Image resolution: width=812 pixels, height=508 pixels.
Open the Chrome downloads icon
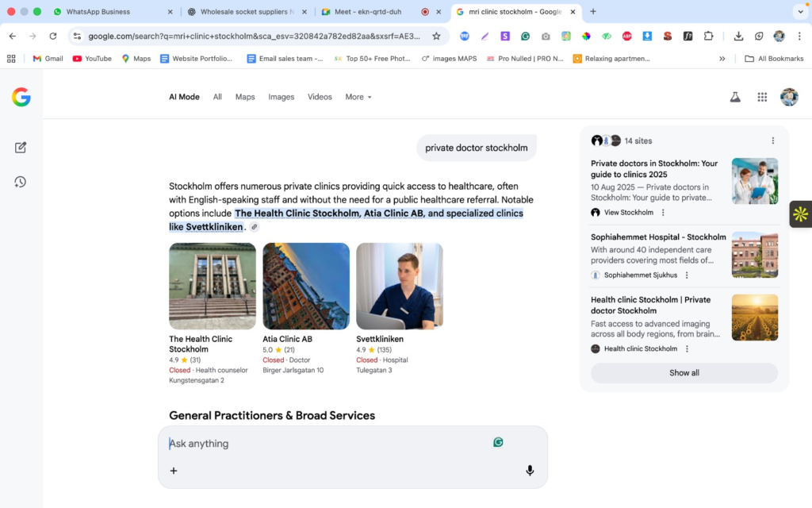coord(738,36)
